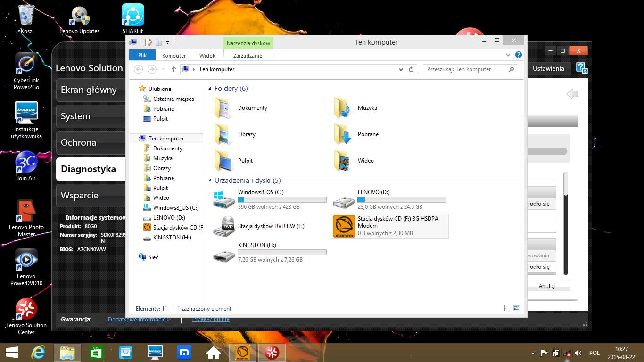Launch Internet Explorer from the taskbar
This screenshot has height=362, width=644.
point(38,352)
